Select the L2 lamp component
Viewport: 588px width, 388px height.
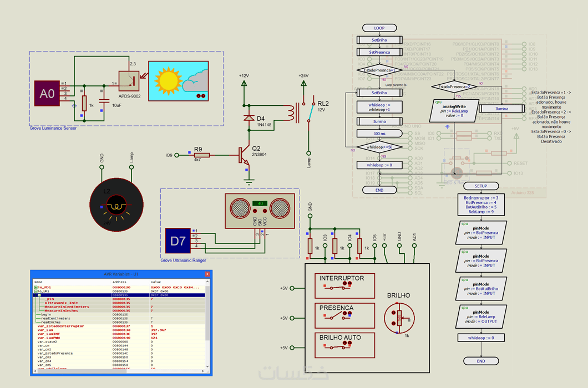tap(116, 205)
